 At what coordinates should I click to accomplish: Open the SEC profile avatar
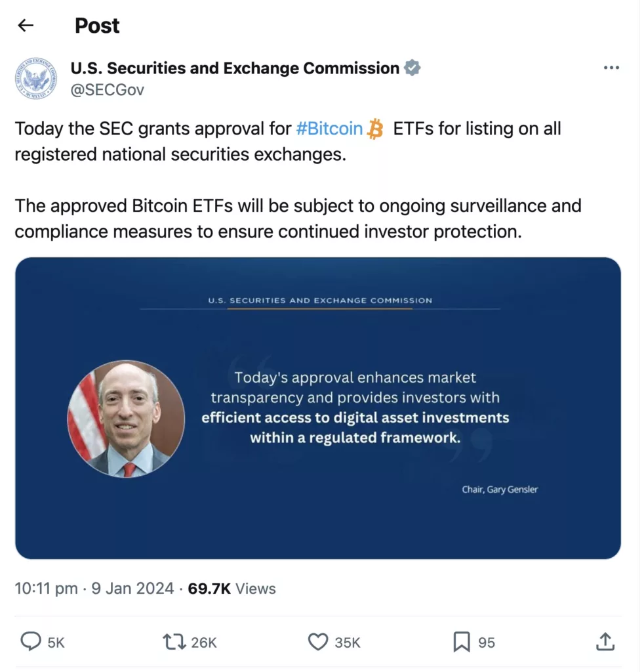pos(36,79)
